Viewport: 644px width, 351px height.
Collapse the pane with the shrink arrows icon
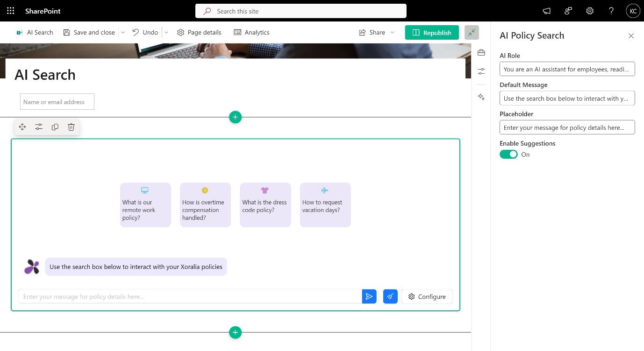(x=472, y=32)
